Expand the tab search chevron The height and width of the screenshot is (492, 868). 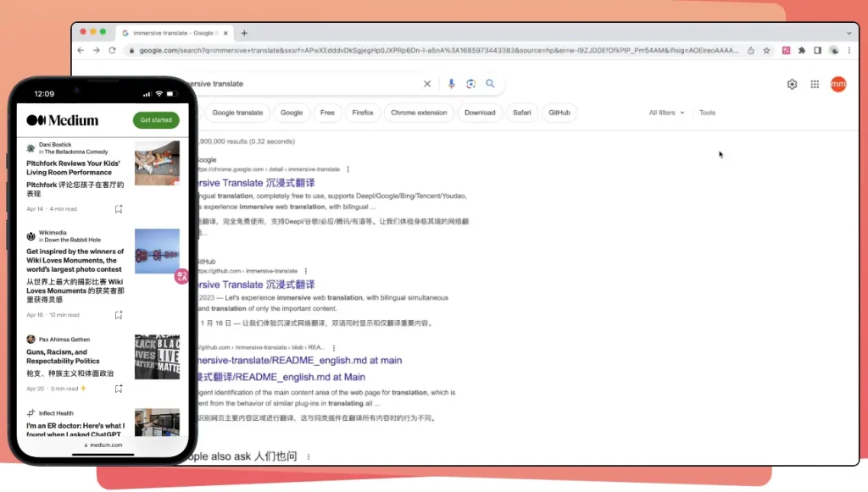(849, 33)
